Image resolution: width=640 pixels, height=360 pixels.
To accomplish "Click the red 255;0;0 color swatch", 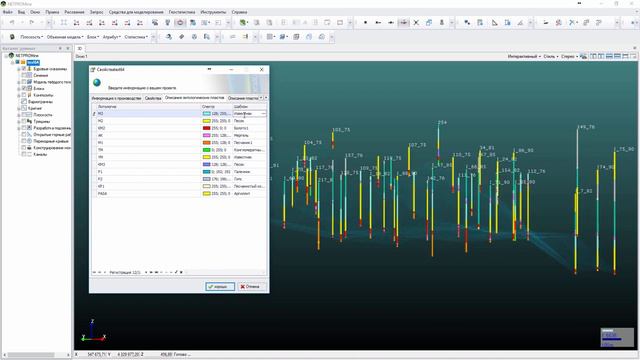I will coord(207,128).
